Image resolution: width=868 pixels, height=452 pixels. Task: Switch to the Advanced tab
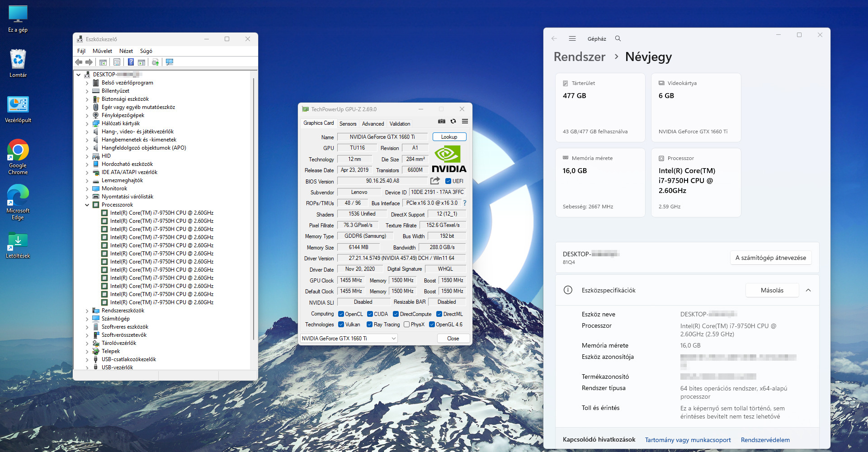[373, 123]
